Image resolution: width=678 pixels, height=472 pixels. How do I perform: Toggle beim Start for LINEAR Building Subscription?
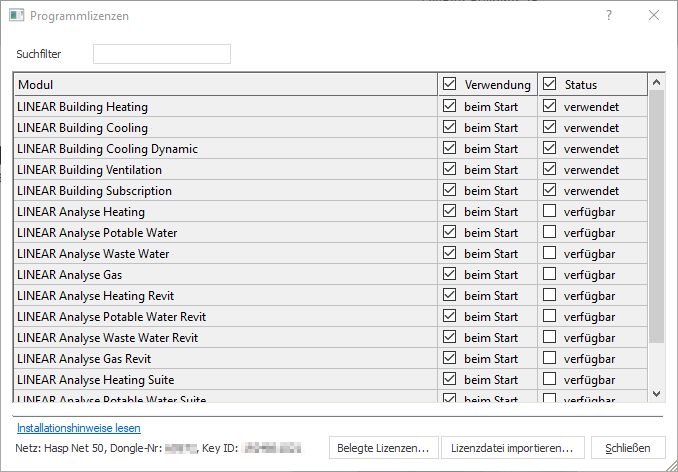(x=450, y=190)
